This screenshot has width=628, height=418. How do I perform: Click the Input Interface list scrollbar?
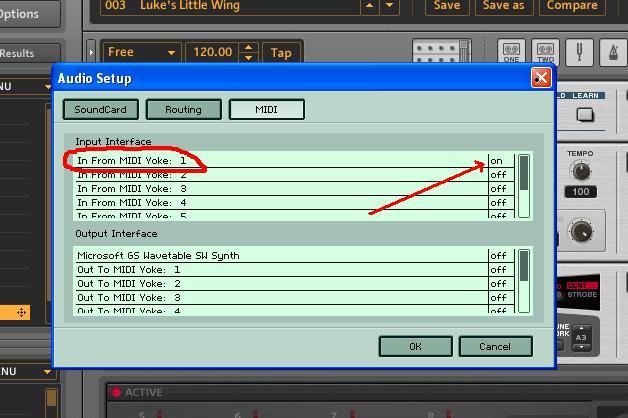click(x=524, y=186)
